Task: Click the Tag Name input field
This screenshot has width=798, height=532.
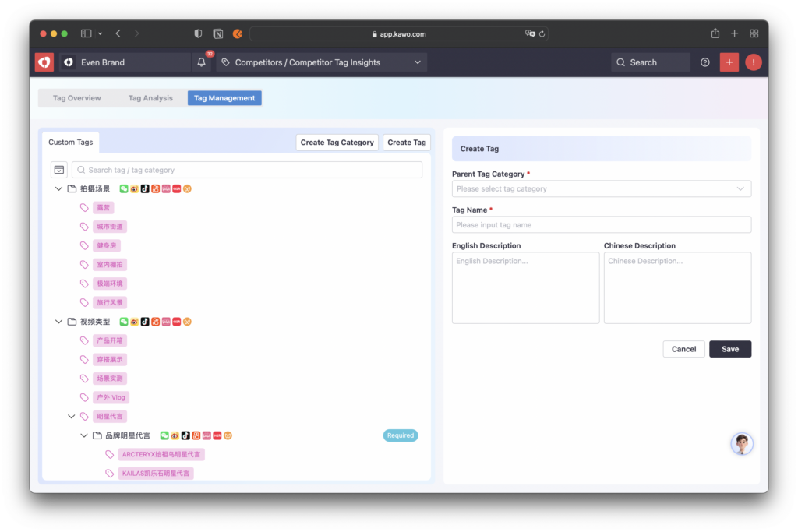Action: click(x=601, y=225)
